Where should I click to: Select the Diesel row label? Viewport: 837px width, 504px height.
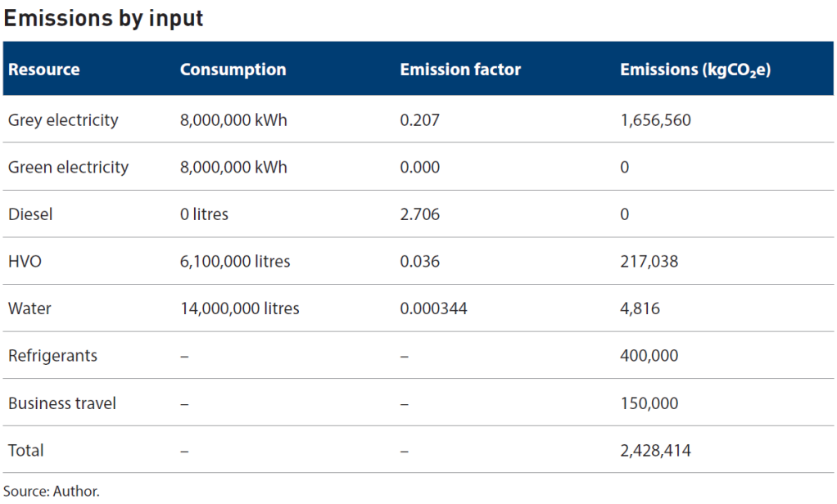[x=30, y=214]
